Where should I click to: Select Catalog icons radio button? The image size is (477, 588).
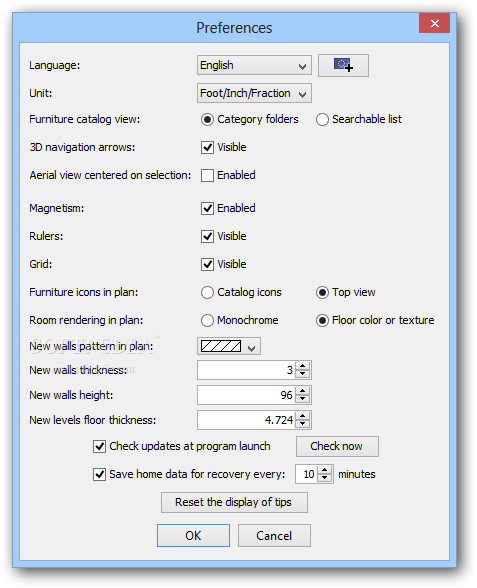(x=207, y=292)
